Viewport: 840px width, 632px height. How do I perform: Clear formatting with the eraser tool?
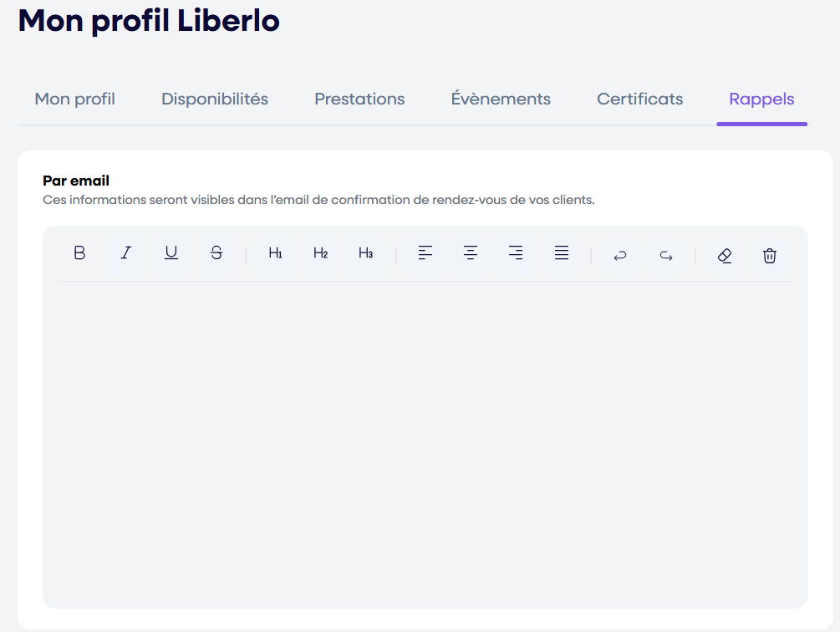click(x=724, y=255)
